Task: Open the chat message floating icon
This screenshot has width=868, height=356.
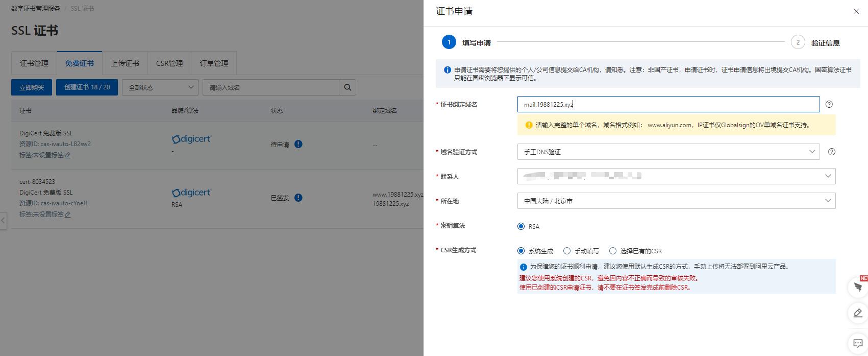Action: [858, 343]
